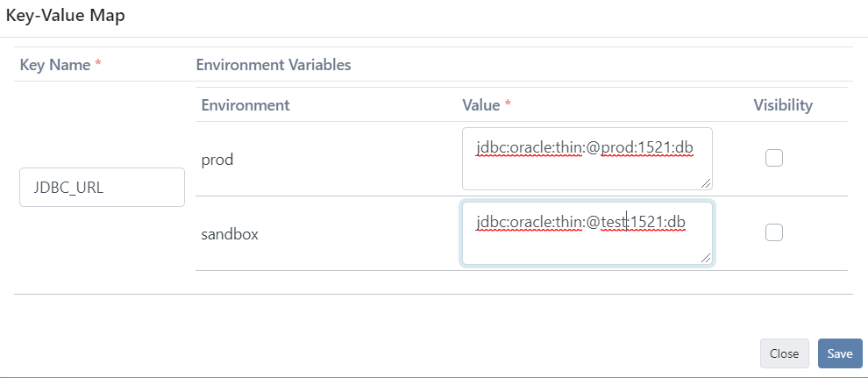Click into the prod value textarea
This screenshot has height=378, width=868.
[x=587, y=159]
